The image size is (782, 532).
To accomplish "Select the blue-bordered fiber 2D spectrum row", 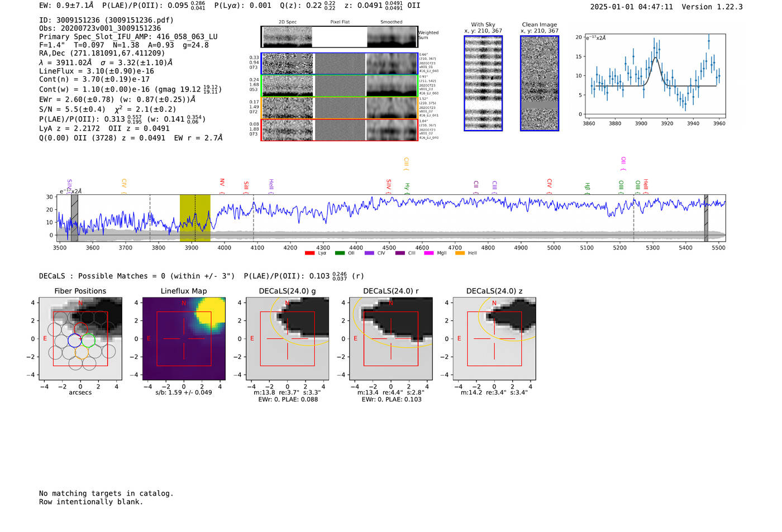I will point(340,64).
